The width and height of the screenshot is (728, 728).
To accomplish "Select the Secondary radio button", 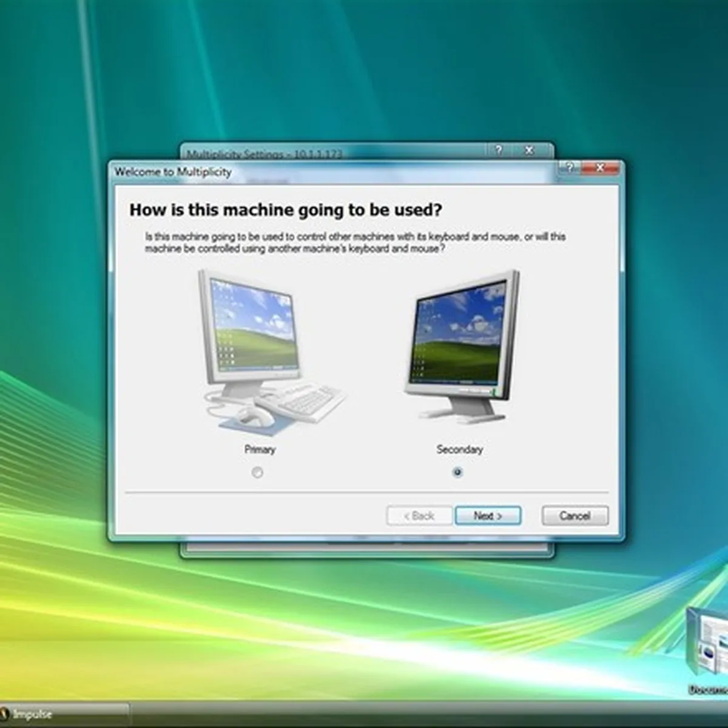I will [x=457, y=472].
